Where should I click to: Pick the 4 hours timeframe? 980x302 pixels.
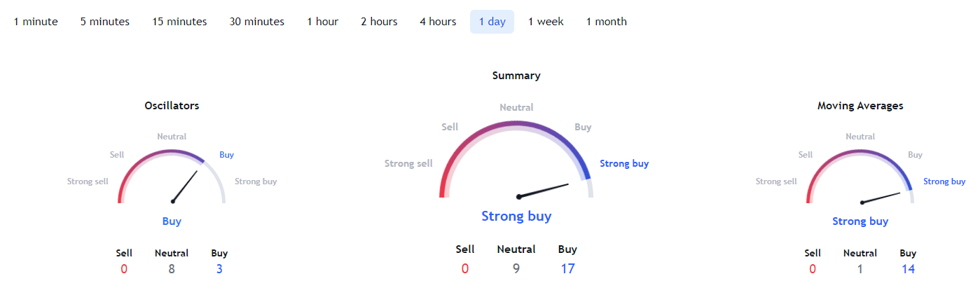438,22
